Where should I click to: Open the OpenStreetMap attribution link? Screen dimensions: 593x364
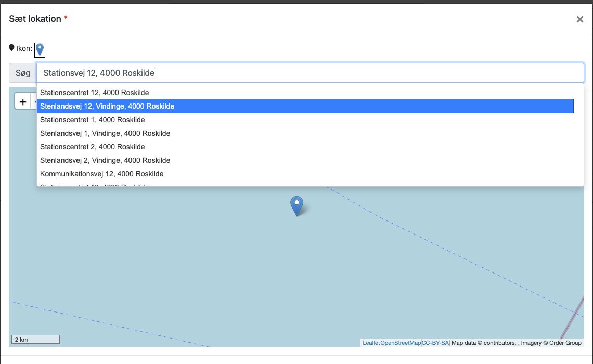401,343
